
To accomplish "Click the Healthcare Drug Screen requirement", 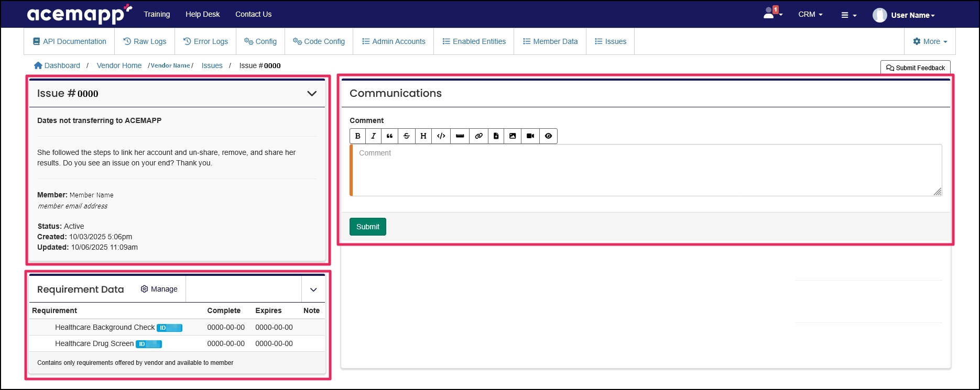I will (94, 343).
